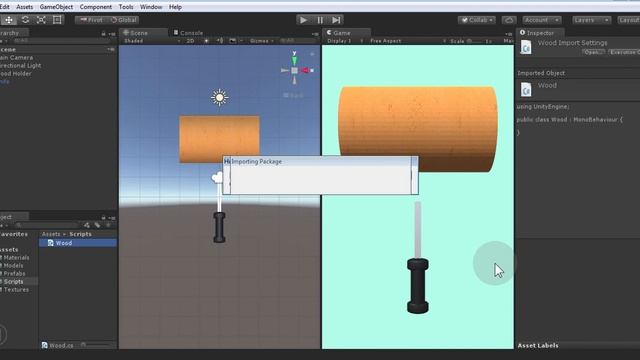Open the Tools menu
This screenshot has width=640, height=360.
pos(126,7)
